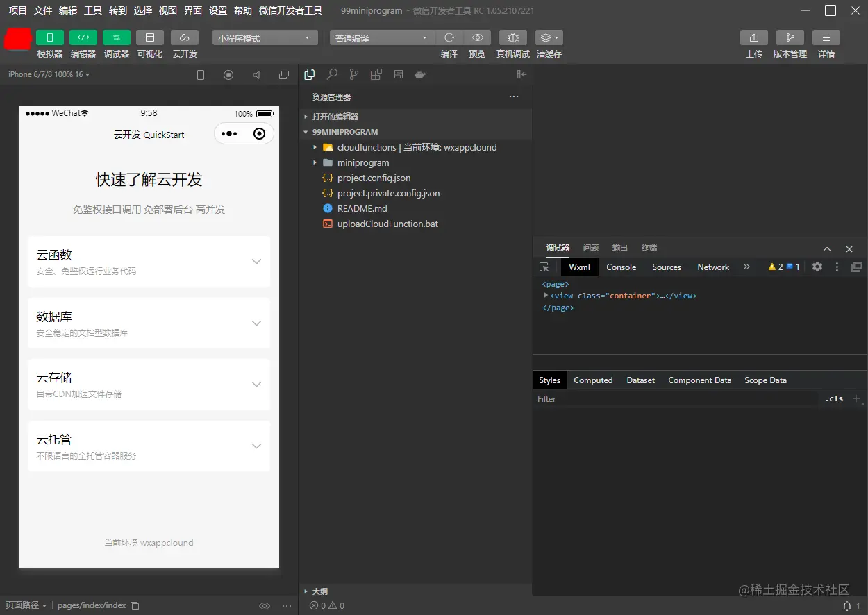Open the extensions blocks icon in editor

point(376,74)
